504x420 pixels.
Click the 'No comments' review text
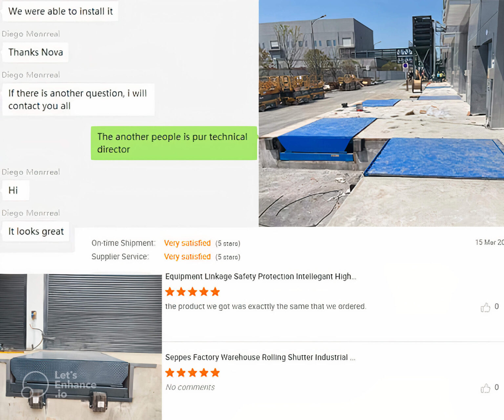(190, 387)
